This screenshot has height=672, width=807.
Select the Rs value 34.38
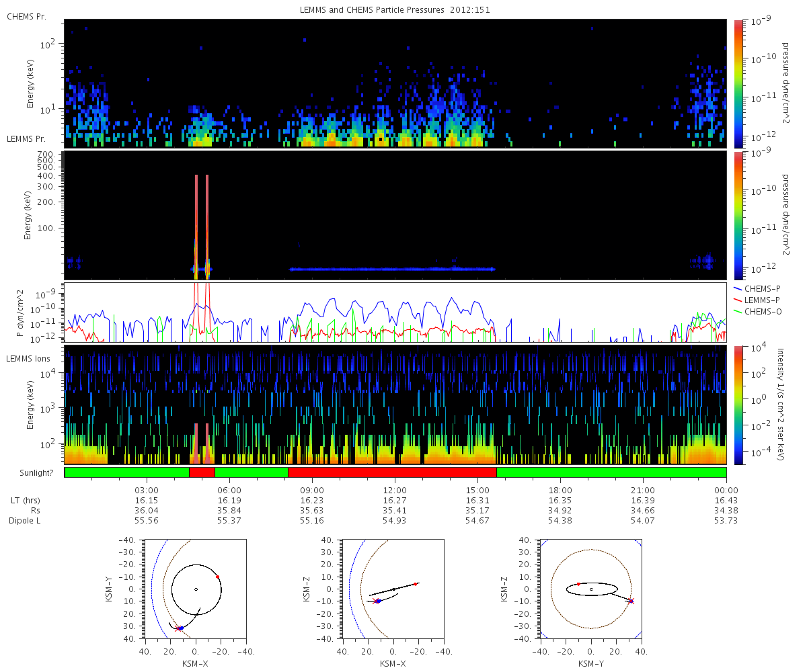coord(726,511)
